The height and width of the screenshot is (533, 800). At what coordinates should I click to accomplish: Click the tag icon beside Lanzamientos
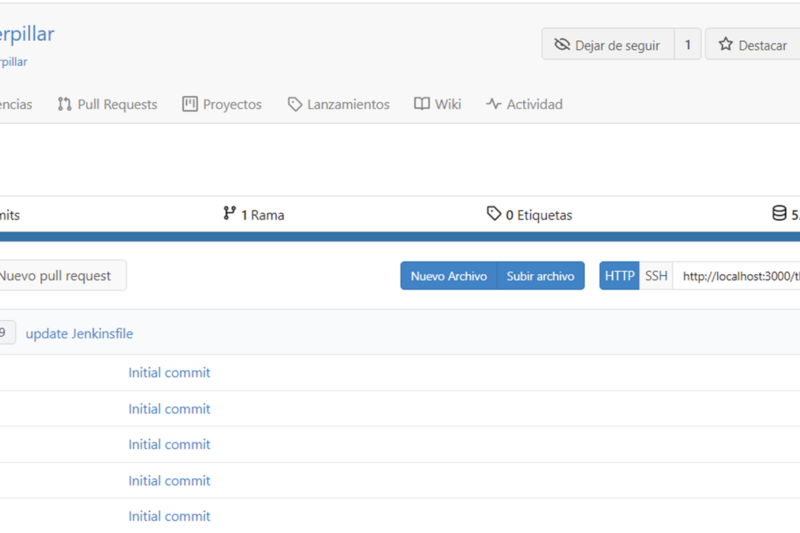coord(295,104)
